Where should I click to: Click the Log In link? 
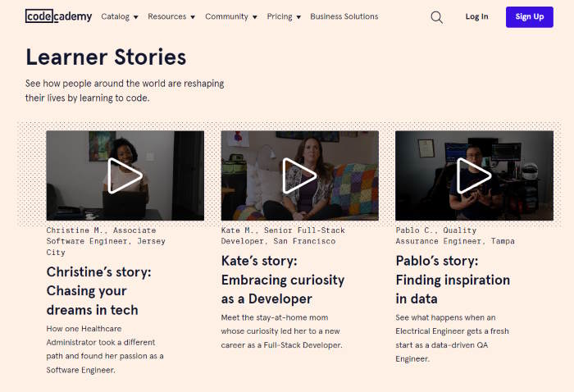pos(476,16)
